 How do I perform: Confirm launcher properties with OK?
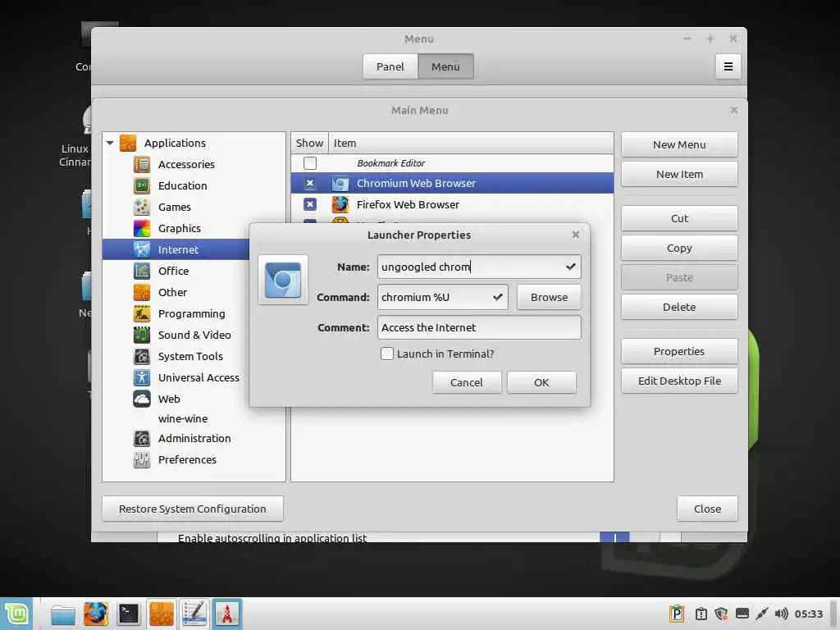click(x=541, y=382)
